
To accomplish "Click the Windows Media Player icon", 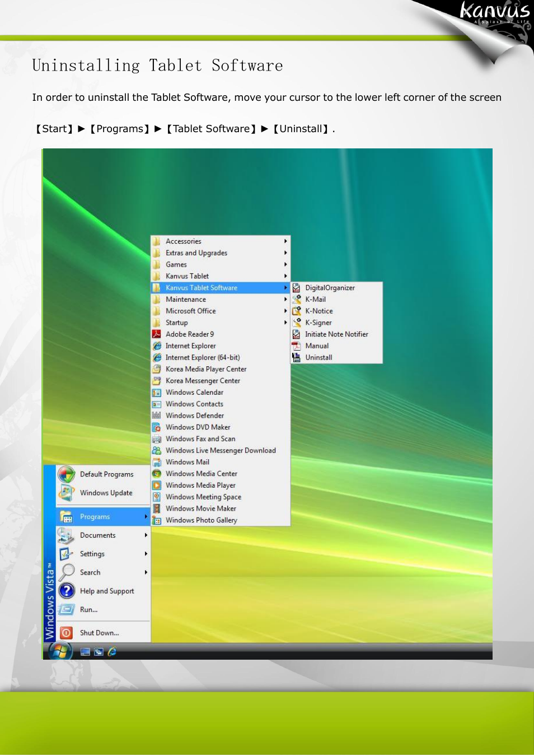I will tap(157, 486).
